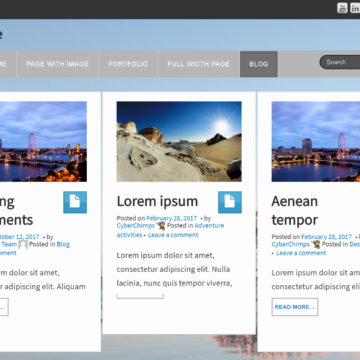Click the February 28, 2017 date in Lorem ipsum
This screenshot has width=360, height=360.
pos(172,218)
